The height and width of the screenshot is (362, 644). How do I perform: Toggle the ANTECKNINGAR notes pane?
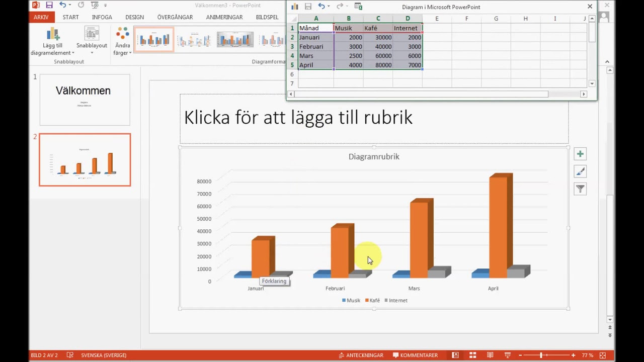click(361, 355)
